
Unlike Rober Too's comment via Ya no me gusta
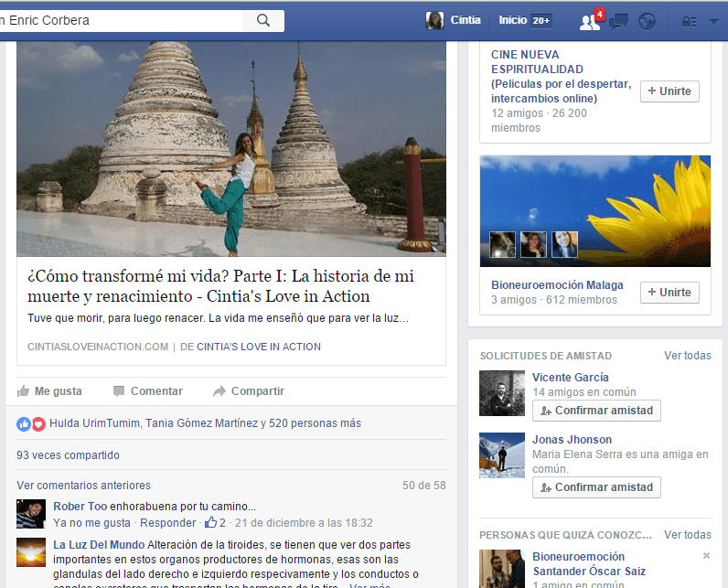pyautogui.click(x=91, y=523)
